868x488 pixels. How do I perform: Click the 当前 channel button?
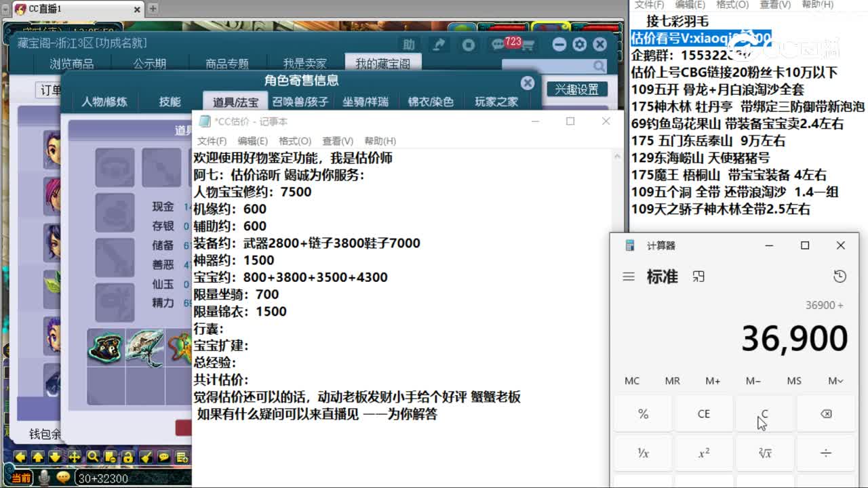point(21,478)
